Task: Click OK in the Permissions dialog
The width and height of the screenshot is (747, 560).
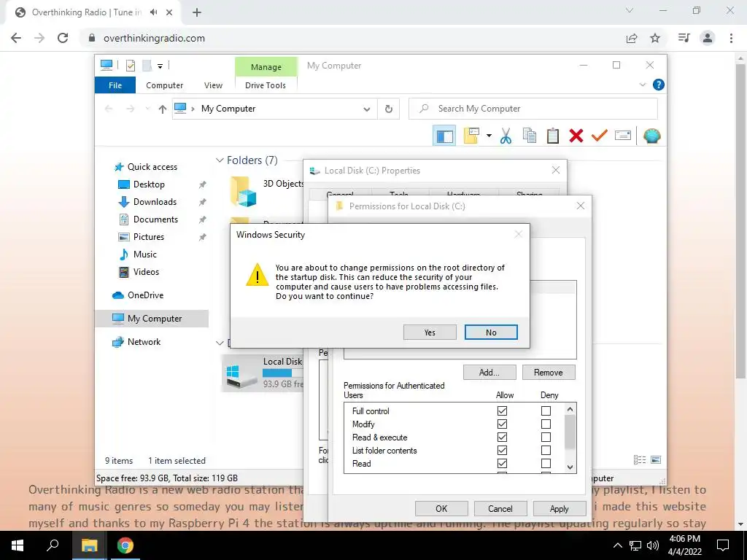Action: 441,508
